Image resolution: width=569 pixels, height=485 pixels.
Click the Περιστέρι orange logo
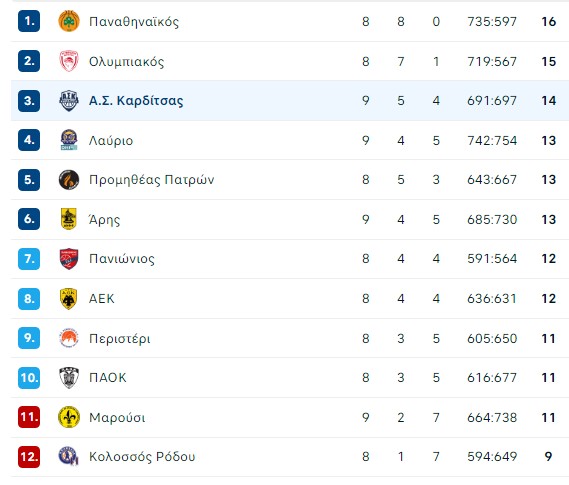click(x=69, y=338)
